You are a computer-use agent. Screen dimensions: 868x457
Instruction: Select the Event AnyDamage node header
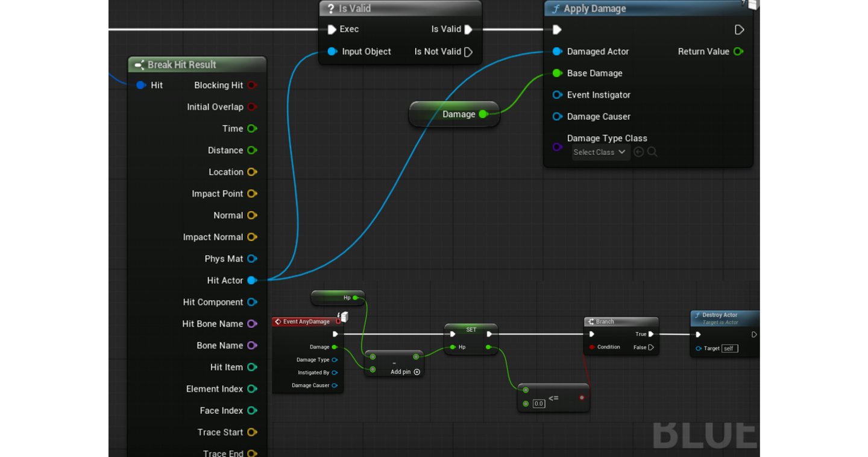pyautogui.click(x=307, y=322)
